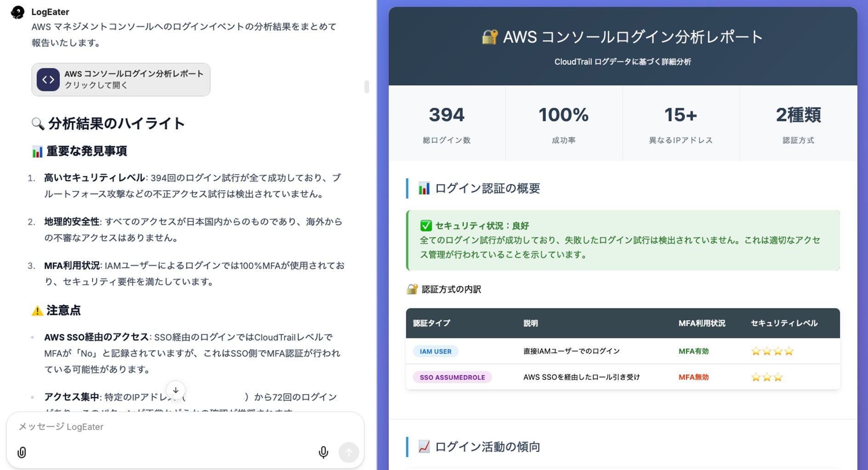
Task: Click the 15+ statistic value
Action: coord(681,115)
